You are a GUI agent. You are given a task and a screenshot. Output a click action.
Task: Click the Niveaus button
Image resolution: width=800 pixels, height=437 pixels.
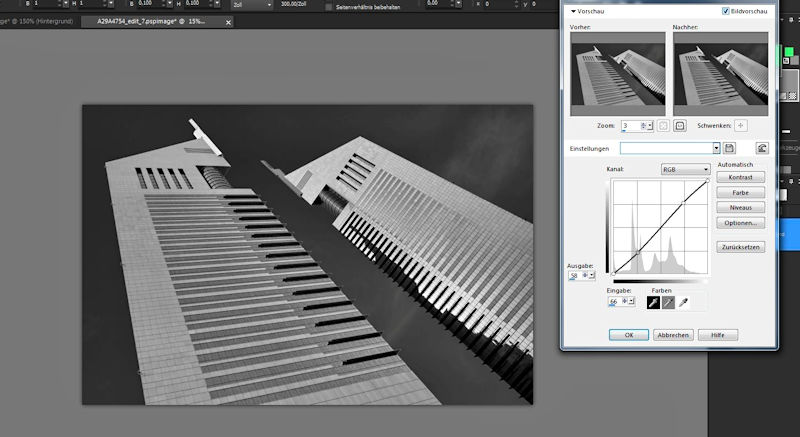(740, 208)
